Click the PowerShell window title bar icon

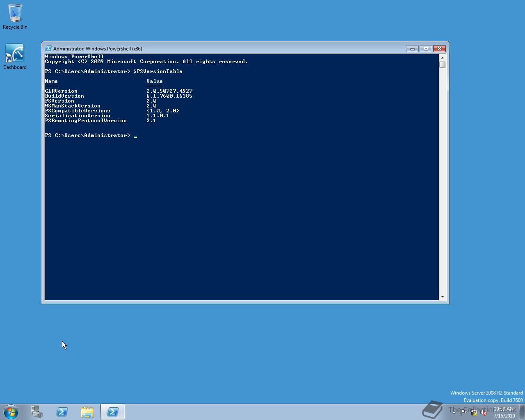click(48, 48)
